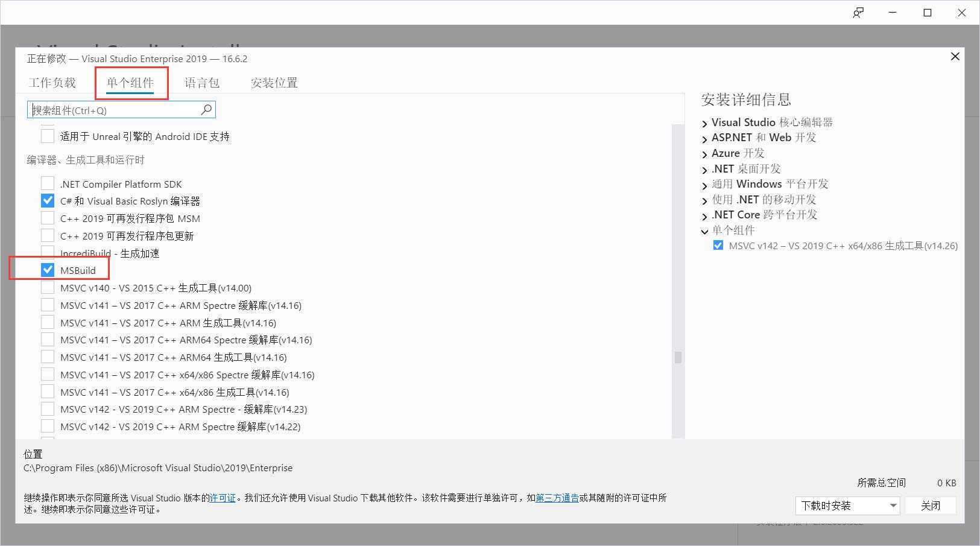Check MSVC v141 ARM64 Spectre 缓解库 (v14.16)
The height and width of the screenshot is (546, 980).
tap(48, 339)
